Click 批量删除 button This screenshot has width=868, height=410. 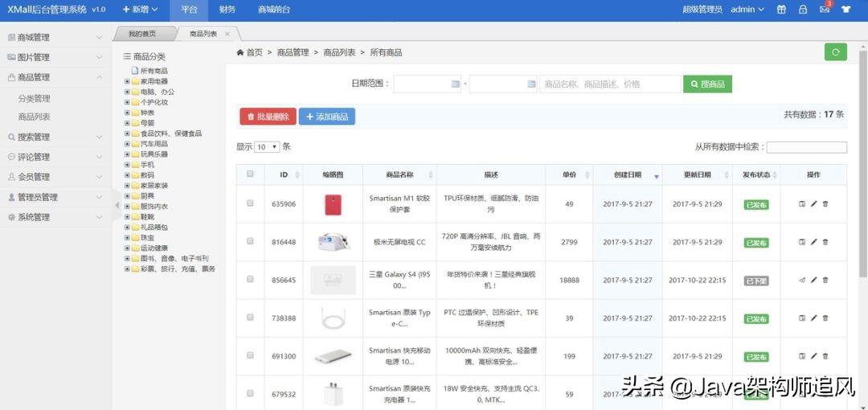click(268, 117)
